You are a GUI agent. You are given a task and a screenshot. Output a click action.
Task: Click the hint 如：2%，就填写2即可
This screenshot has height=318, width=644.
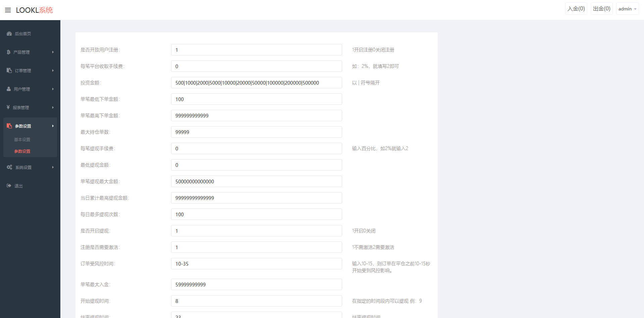pyautogui.click(x=375, y=66)
